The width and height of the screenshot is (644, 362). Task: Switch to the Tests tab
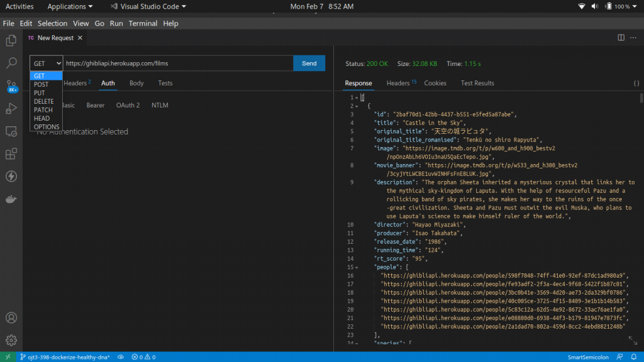tap(165, 83)
